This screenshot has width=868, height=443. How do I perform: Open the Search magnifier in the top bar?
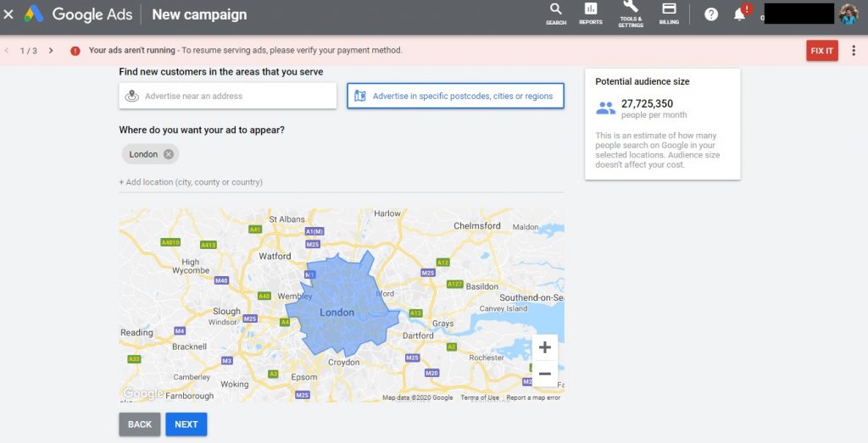556,14
